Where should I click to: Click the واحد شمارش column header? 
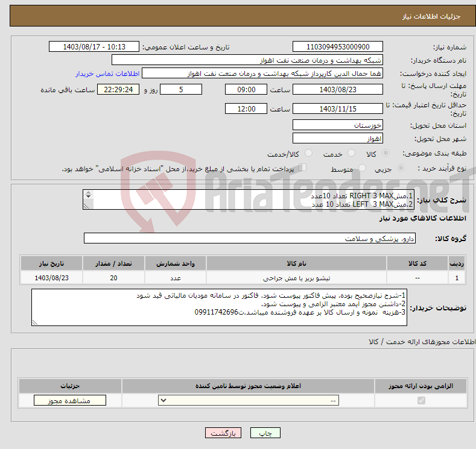[x=176, y=263]
